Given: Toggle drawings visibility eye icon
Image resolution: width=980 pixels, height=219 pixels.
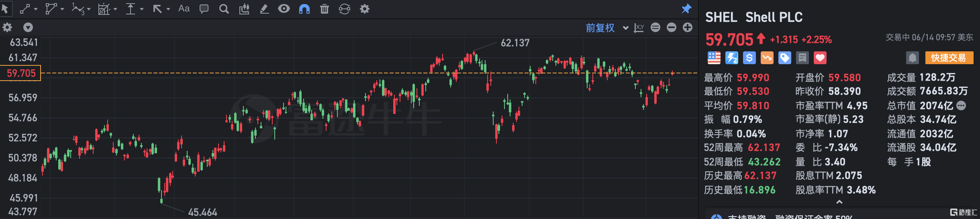Looking at the screenshot, I should (x=284, y=8).
